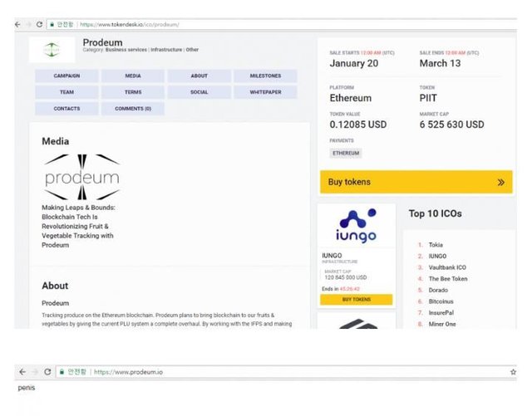
Task: Open the Terms tab
Action: pos(133,92)
